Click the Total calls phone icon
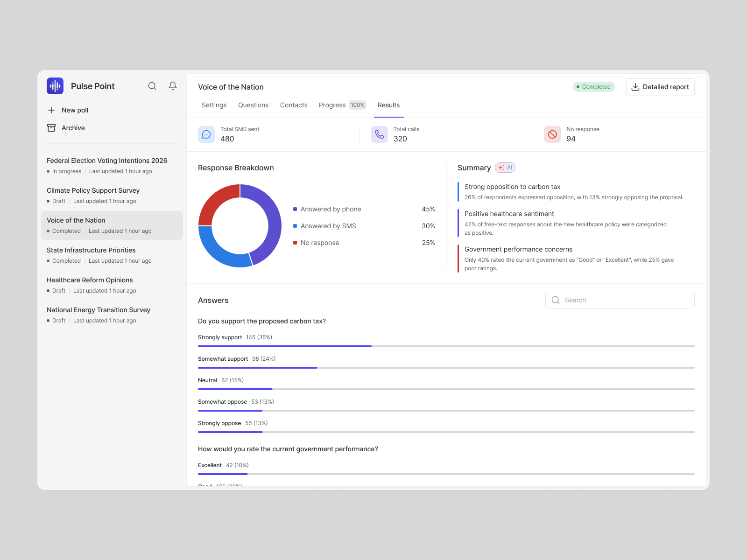Viewport: 747px width, 560px height. tap(380, 134)
